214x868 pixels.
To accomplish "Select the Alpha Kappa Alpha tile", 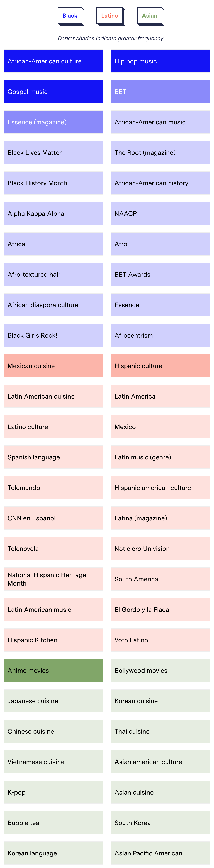I will coord(53,214).
